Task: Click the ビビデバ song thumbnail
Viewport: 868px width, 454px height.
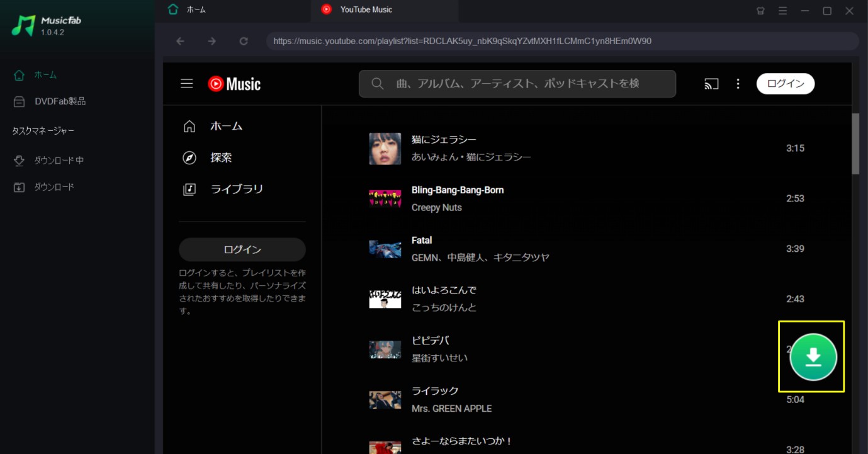Action: pos(385,349)
